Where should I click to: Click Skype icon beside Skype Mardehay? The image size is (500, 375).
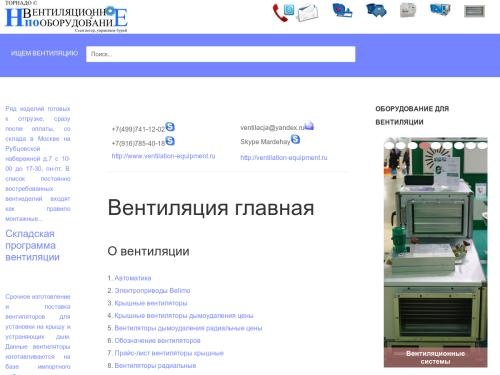295,139
